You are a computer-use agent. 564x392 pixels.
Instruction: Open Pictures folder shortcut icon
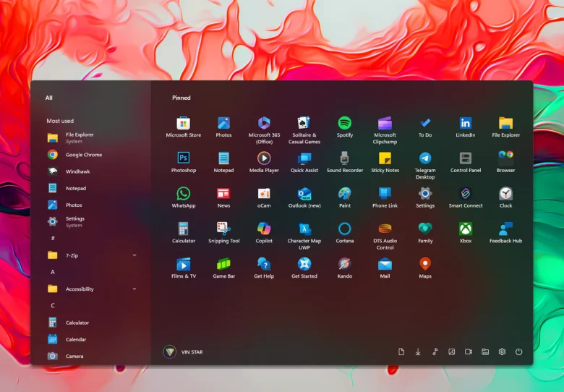451,351
